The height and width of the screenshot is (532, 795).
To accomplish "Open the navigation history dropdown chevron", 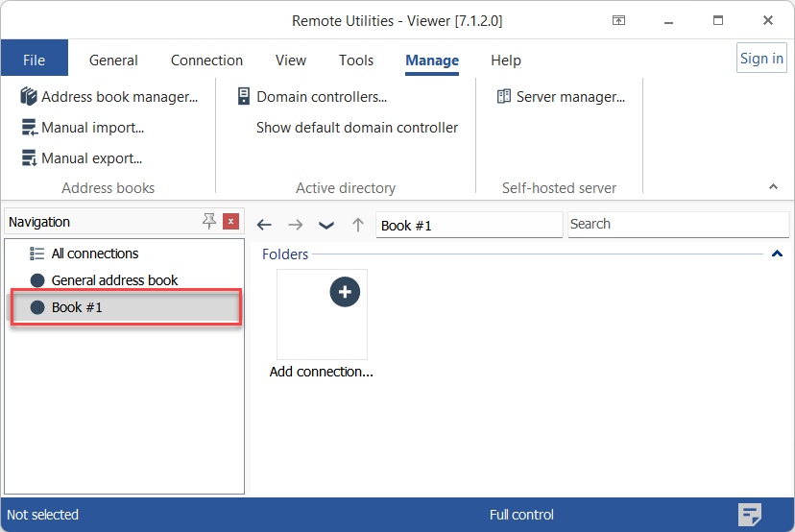I will [326, 225].
